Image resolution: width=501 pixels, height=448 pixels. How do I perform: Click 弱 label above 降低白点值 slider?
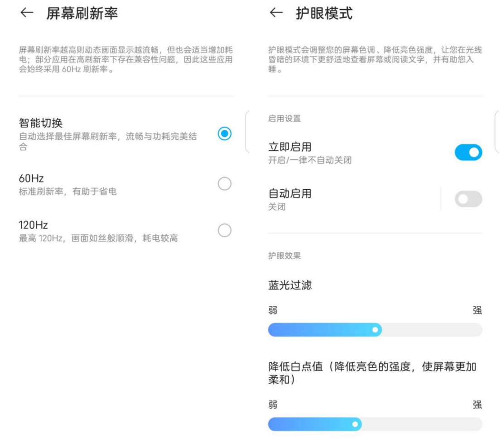pyautogui.click(x=273, y=405)
